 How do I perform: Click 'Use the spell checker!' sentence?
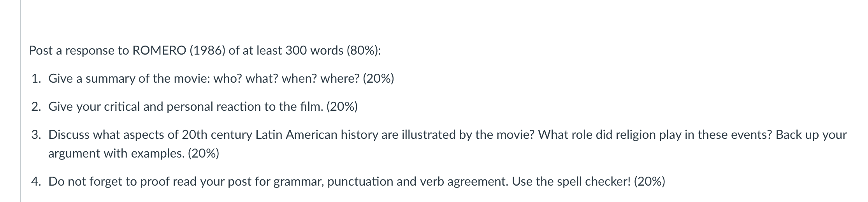(571, 182)
